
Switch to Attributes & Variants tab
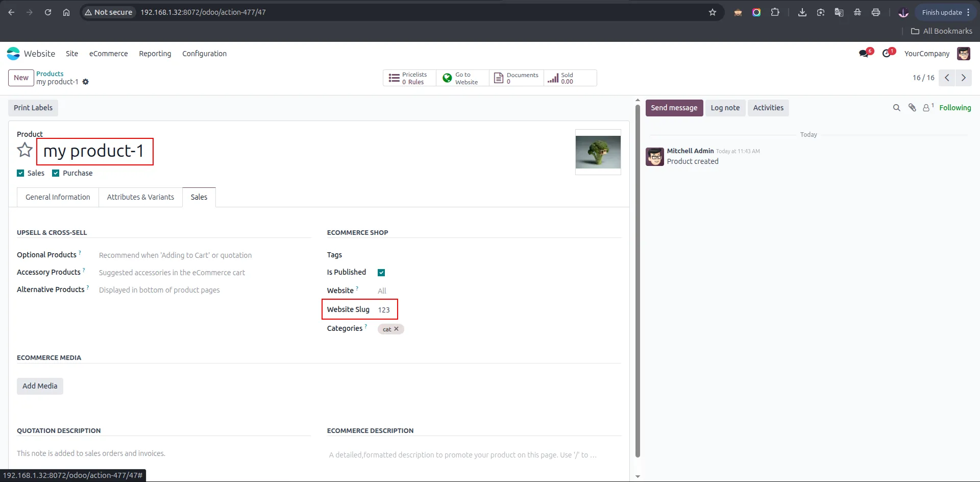point(140,197)
